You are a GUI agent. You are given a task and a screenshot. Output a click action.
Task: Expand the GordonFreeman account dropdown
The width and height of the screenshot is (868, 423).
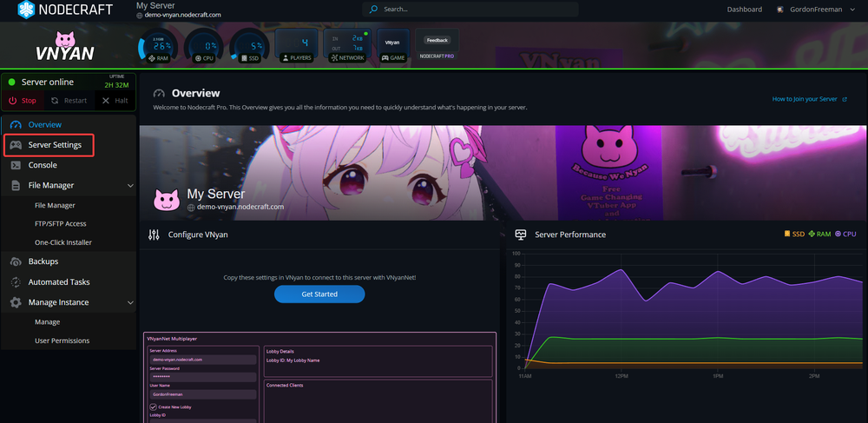pyautogui.click(x=852, y=10)
